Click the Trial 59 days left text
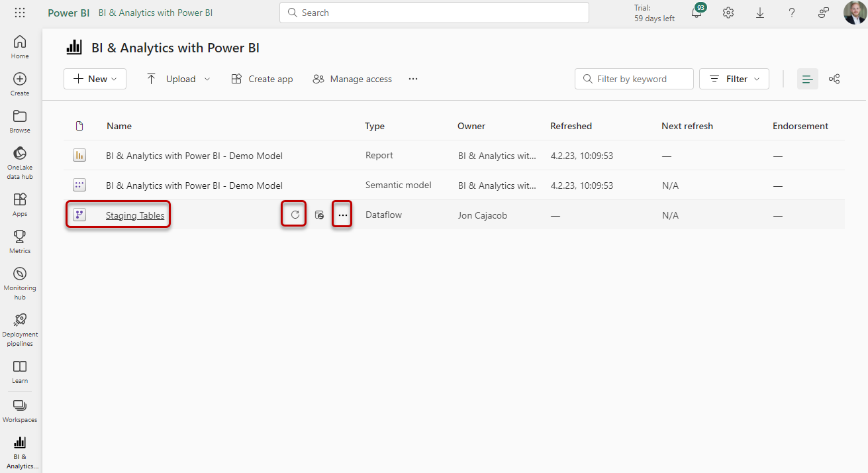This screenshot has height=473, width=868. click(x=654, y=13)
